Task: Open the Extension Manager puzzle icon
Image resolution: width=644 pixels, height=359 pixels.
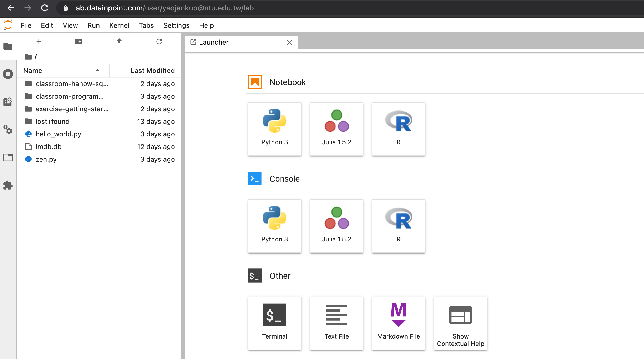Action: pos(8,185)
